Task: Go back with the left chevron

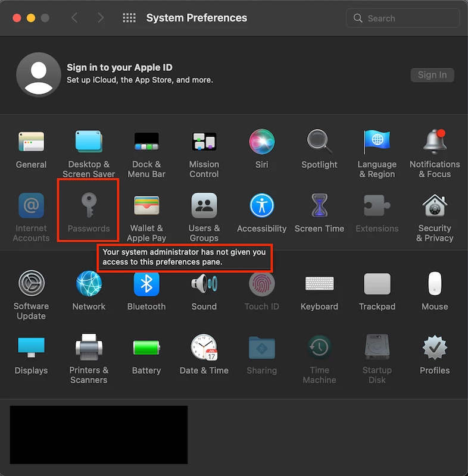Action: [x=74, y=18]
